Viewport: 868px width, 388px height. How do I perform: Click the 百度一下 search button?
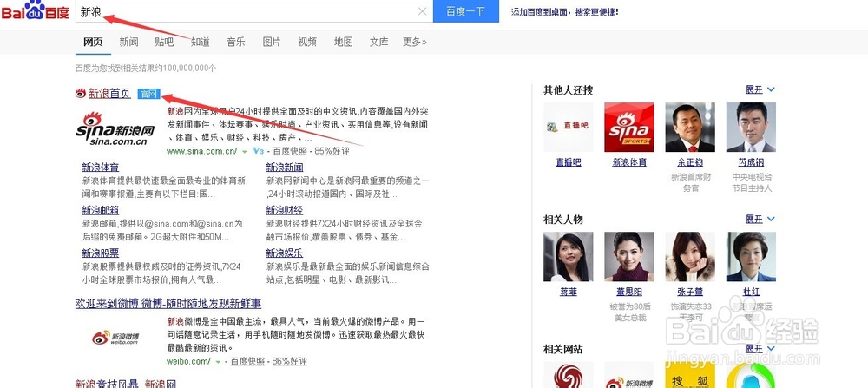click(x=465, y=11)
